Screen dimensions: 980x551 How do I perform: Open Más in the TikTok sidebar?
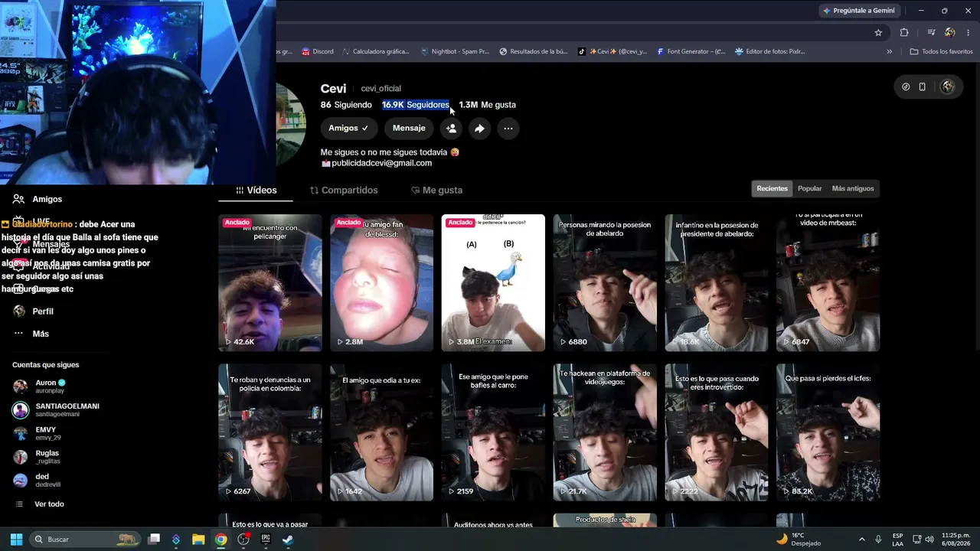pyautogui.click(x=31, y=334)
